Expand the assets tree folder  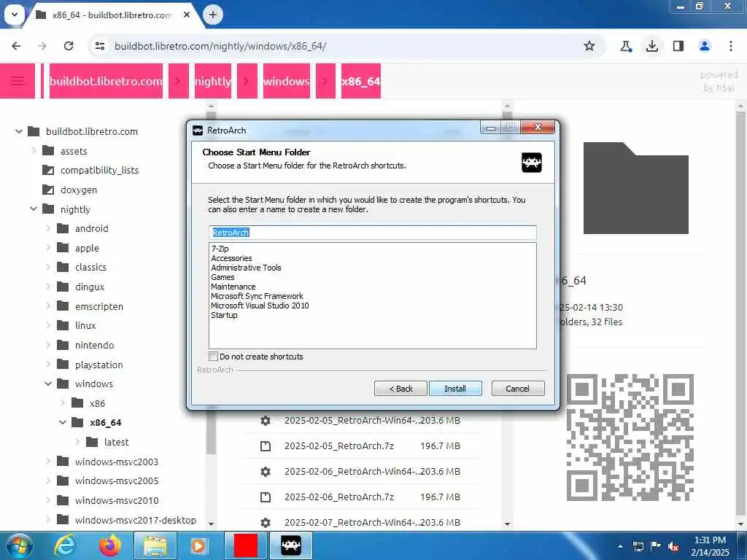[x=34, y=150]
